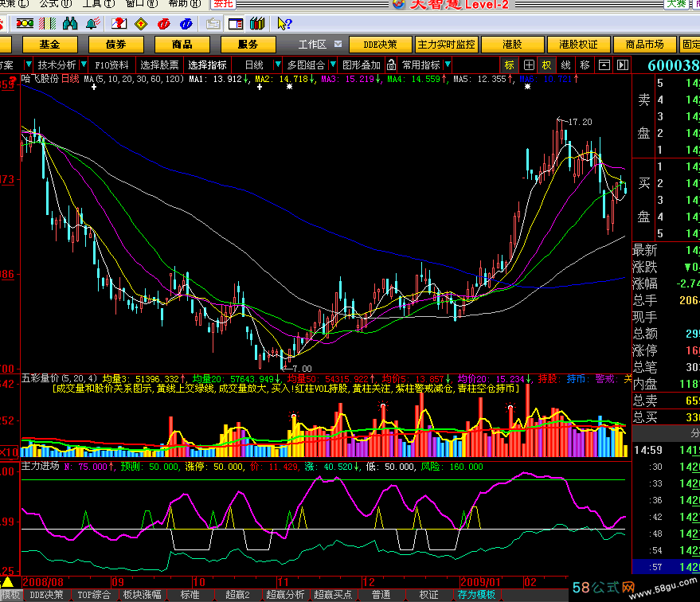The image size is (700, 602).
Task: Click the 五彩量价 indicator title
Action: [40, 378]
